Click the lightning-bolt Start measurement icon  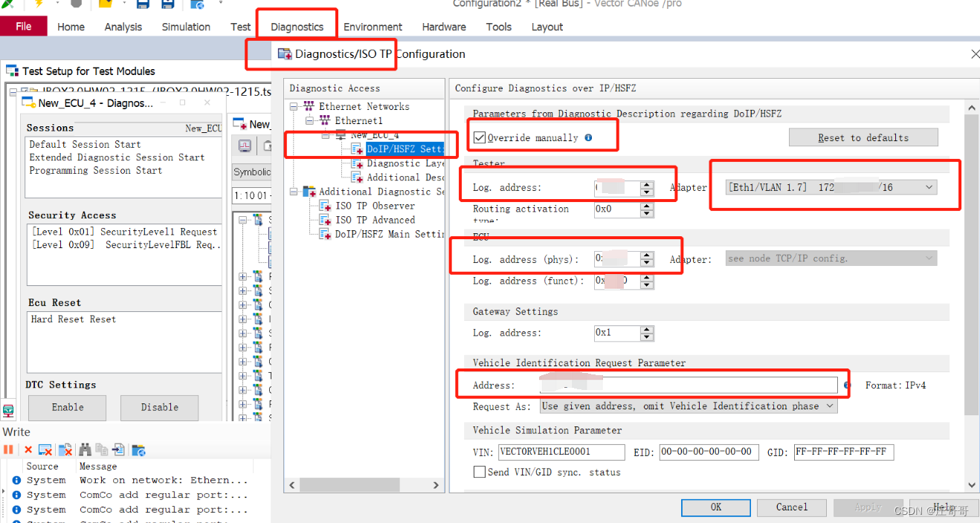[39, 4]
